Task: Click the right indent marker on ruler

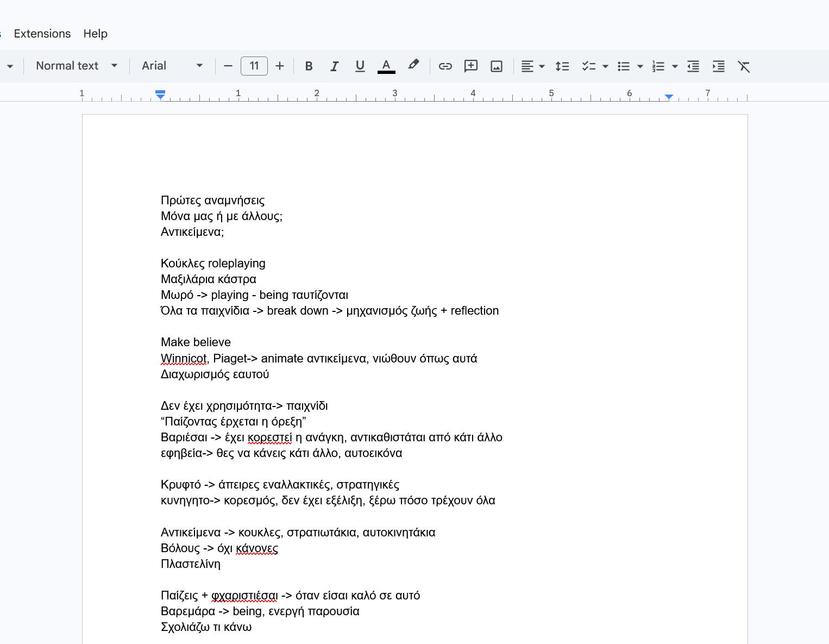Action: pyautogui.click(x=669, y=97)
